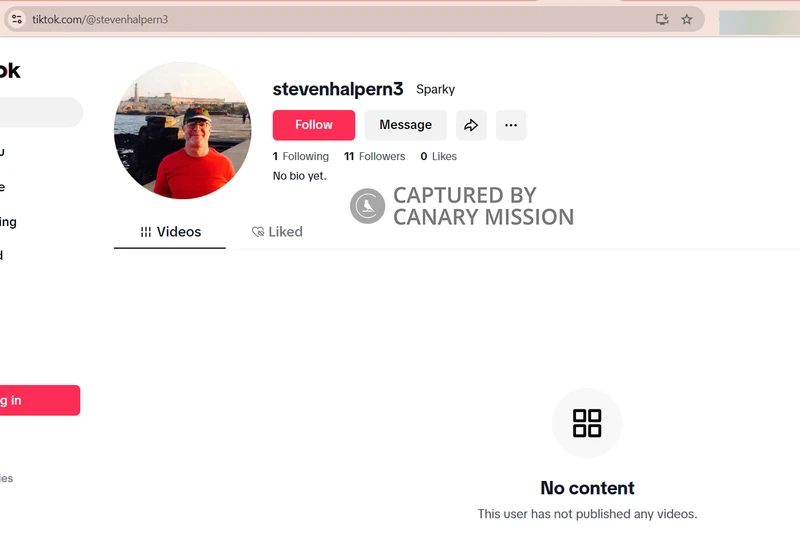The width and height of the screenshot is (800, 539).
Task: Message the stevenhalpern3 user
Action: click(x=406, y=125)
